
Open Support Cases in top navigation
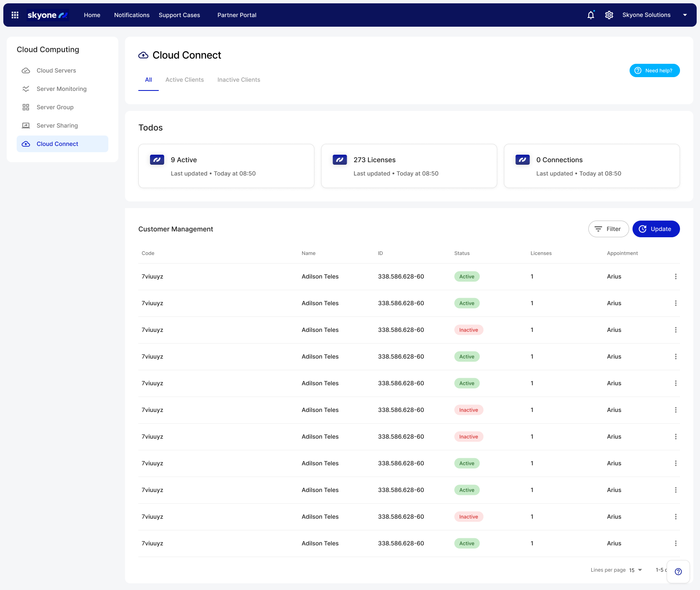pos(179,15)
